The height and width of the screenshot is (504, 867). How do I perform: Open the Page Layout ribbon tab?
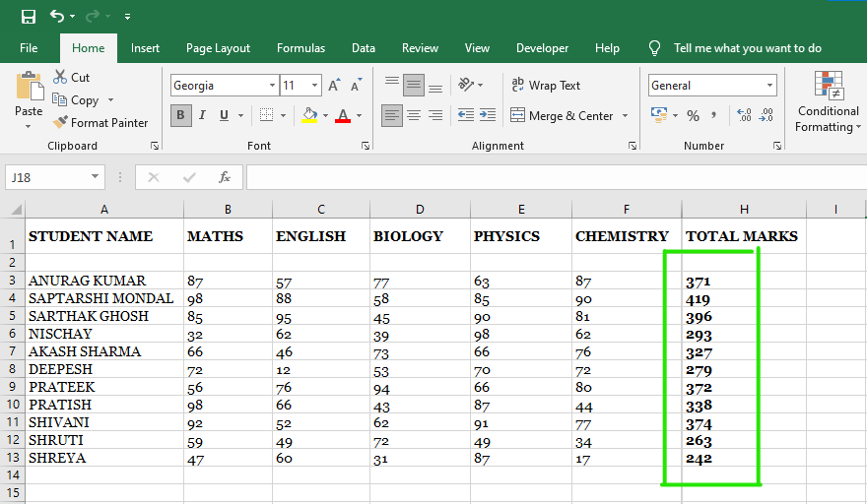coord(218,48)
